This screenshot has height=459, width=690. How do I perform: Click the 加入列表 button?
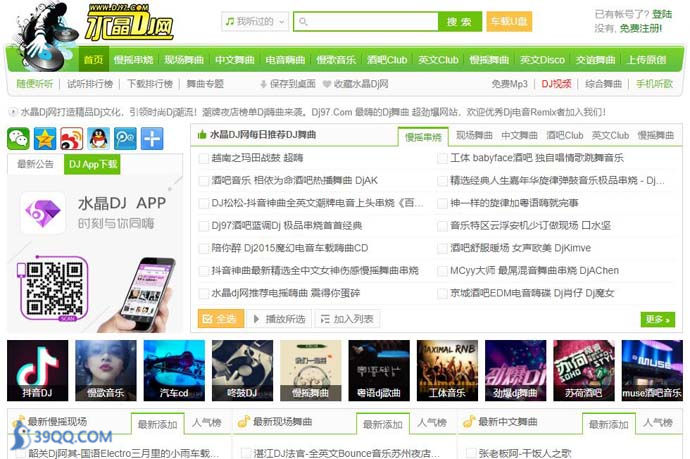[x=347, y=319]
